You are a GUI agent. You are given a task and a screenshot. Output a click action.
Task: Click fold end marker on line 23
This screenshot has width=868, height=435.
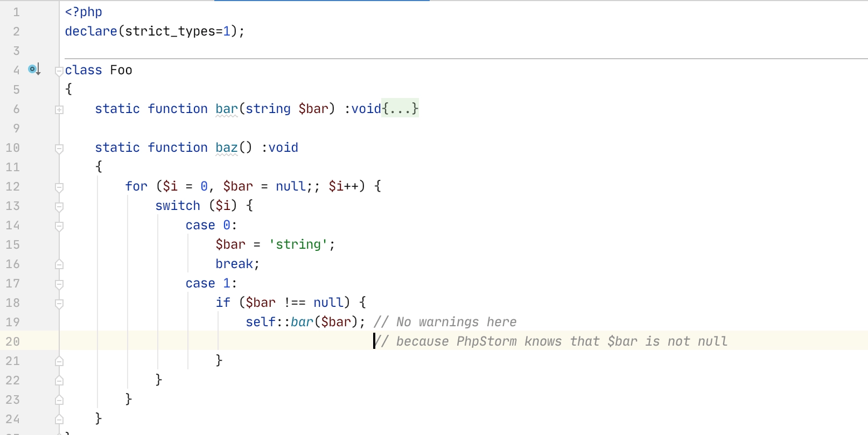(x=59, y=399)
